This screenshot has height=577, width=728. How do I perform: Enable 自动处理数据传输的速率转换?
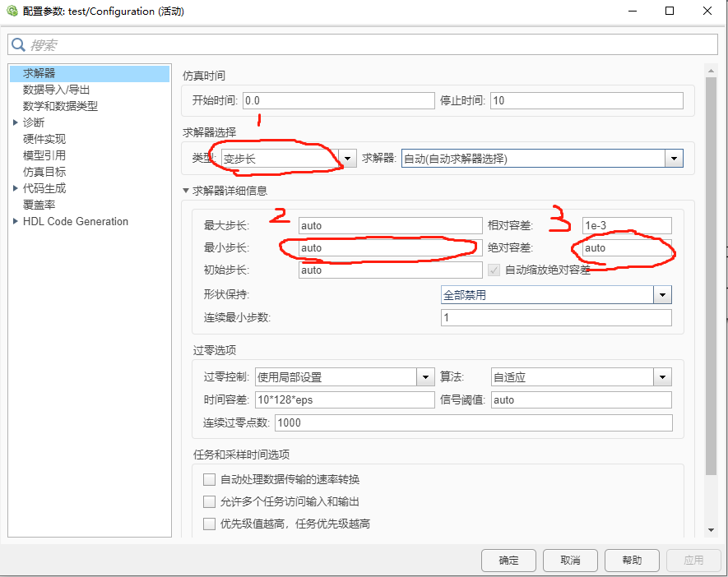pyautogui.click(x=209, y=479)
